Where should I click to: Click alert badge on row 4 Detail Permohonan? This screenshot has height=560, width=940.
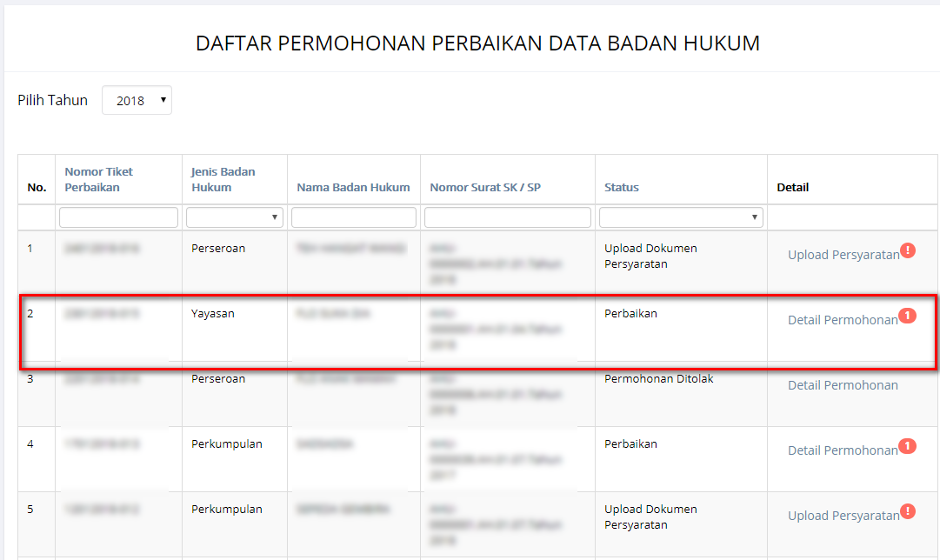(907, 446)
